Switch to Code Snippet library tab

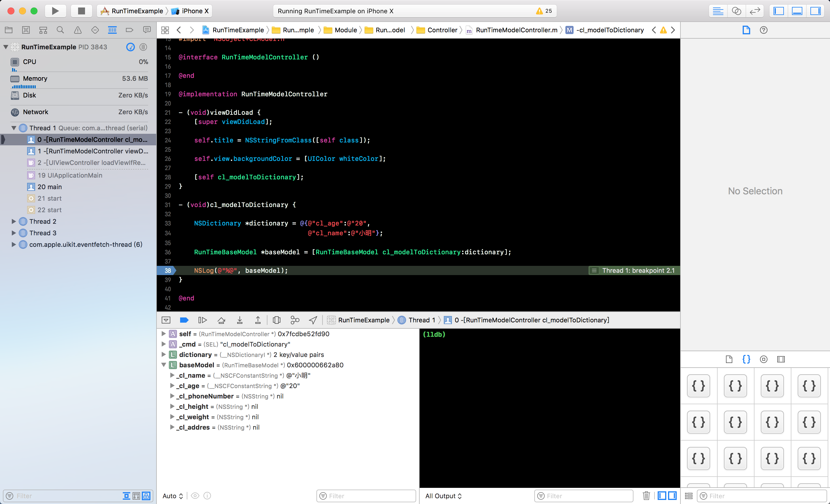pyautogui.click(x=746, y=359)
